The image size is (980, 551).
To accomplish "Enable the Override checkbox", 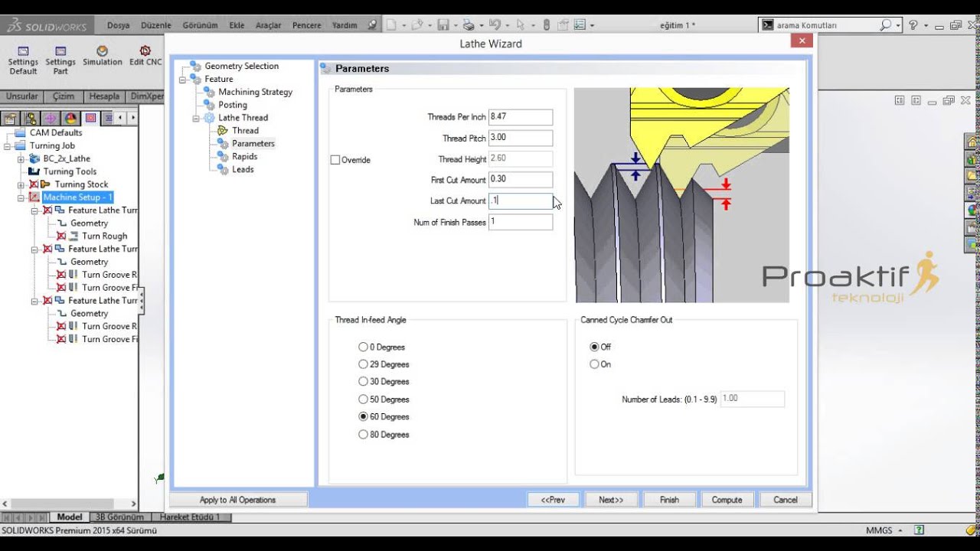I will [x=335, y=160].
